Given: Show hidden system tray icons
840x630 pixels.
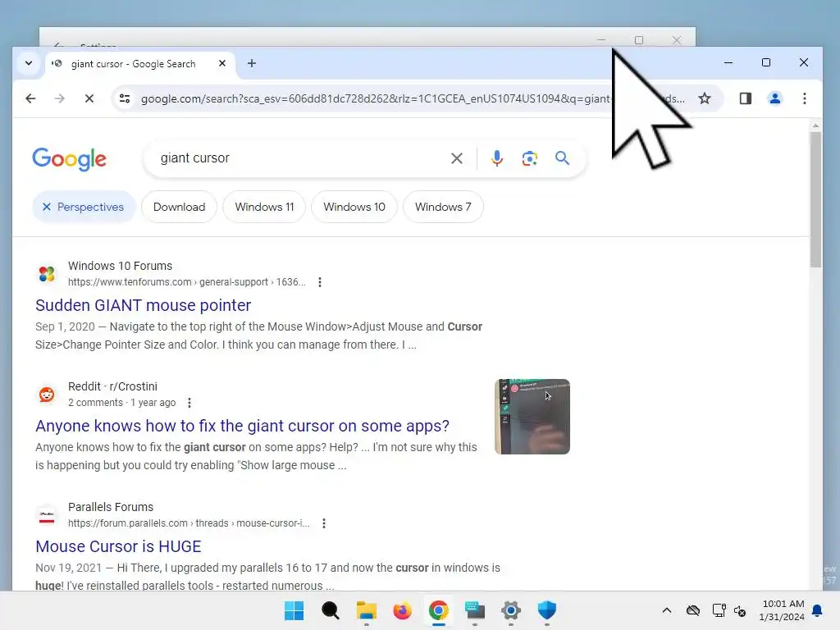Looking at the screenshot, I should [x=666, y=610].
